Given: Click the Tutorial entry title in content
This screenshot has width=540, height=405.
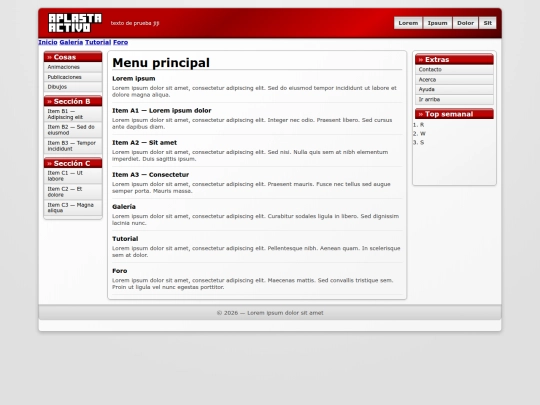Looking at the screenshot, I should tap(125, 239).
